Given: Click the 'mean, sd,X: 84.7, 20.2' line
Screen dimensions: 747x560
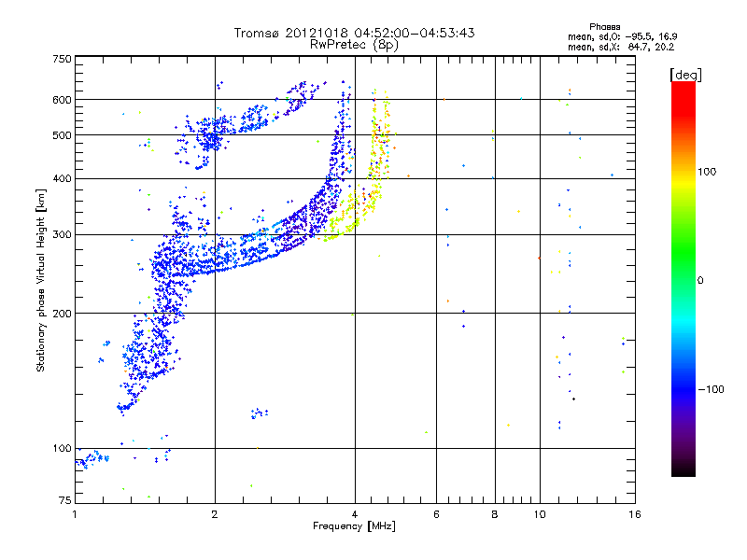Looking at the screenshot, I should coord(621,47).
